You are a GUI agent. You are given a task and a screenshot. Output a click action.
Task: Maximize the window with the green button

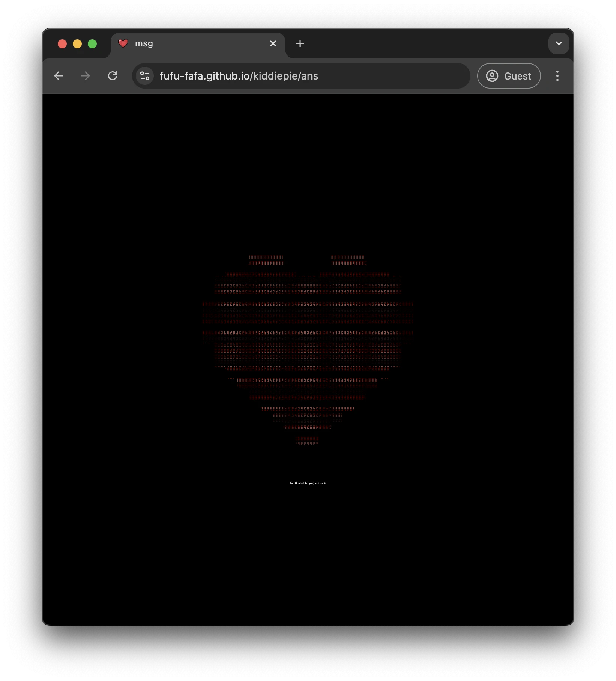point(92,44)
